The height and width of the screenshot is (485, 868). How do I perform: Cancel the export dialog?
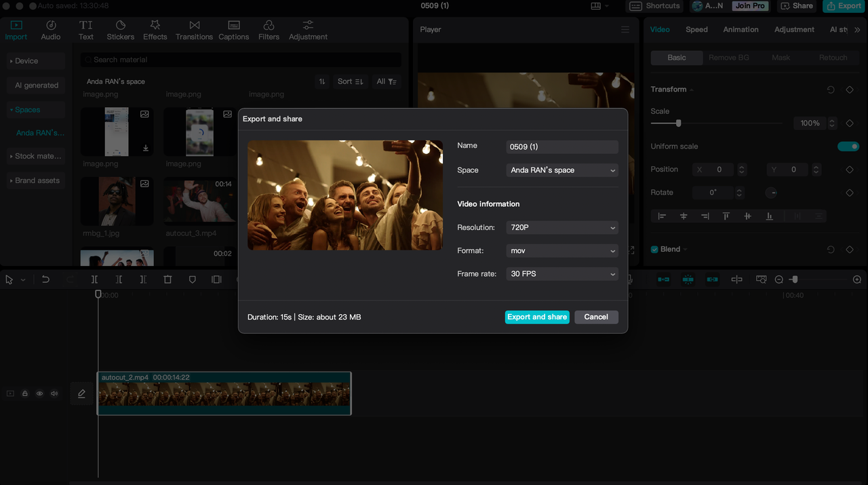[x=596, y=317]
